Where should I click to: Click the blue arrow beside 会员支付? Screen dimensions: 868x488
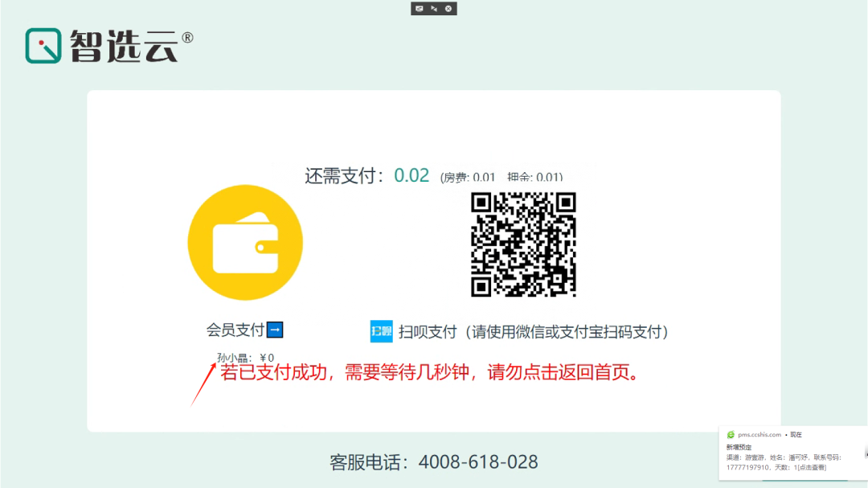[275, 330]
